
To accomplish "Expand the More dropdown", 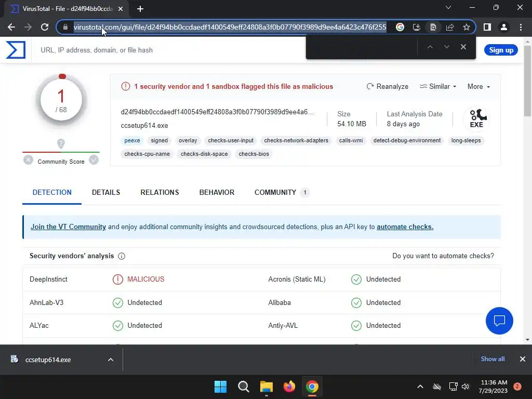I will 478,87.
